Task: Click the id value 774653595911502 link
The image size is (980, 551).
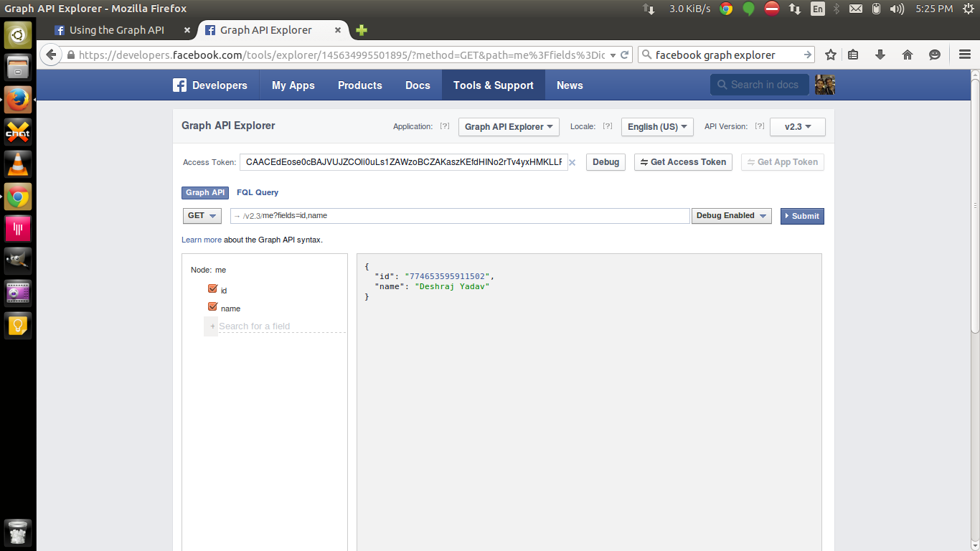Action: (x=447, y=276)
